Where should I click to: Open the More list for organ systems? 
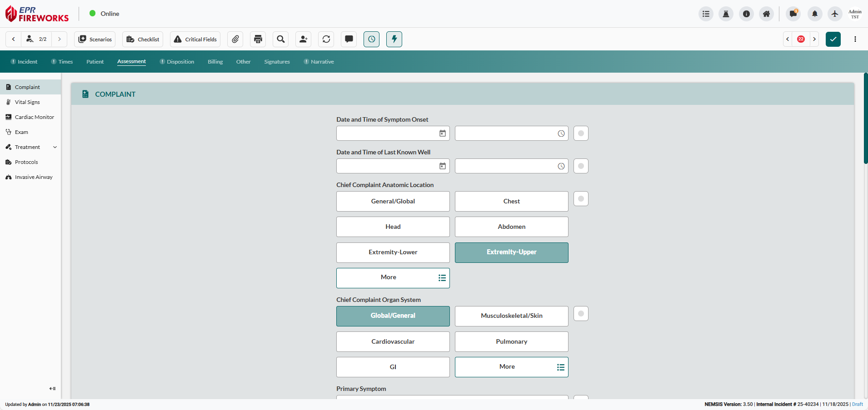coord(511,367)
